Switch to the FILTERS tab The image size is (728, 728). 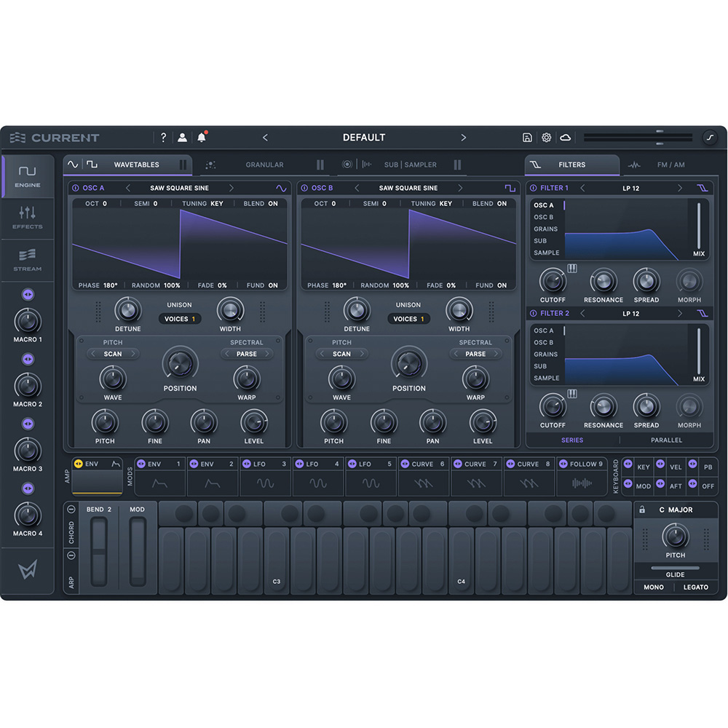[571, 165]
